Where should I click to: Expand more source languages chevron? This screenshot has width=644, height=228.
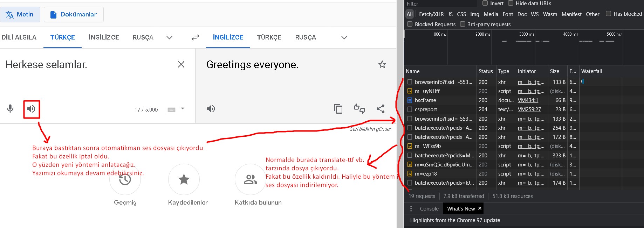[169, 37]
